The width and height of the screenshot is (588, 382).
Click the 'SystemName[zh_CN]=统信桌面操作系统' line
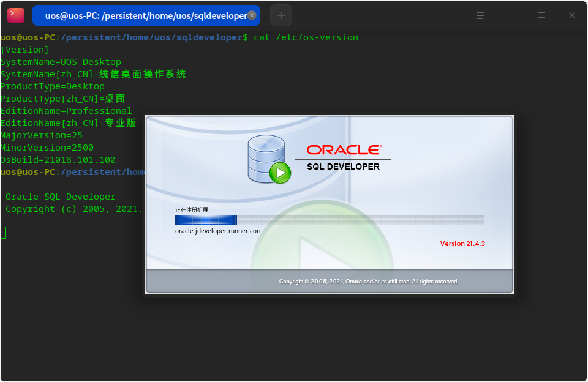pos(93,74)
